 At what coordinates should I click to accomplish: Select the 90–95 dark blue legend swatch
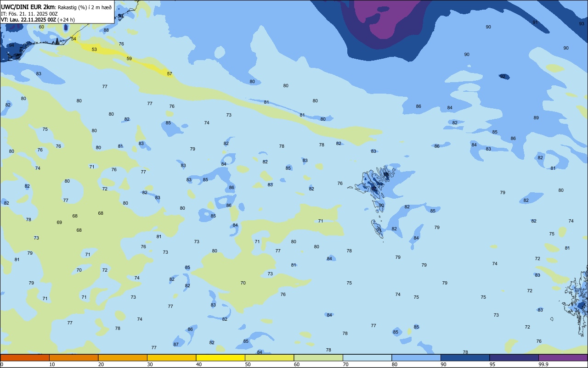coord(465,357)
